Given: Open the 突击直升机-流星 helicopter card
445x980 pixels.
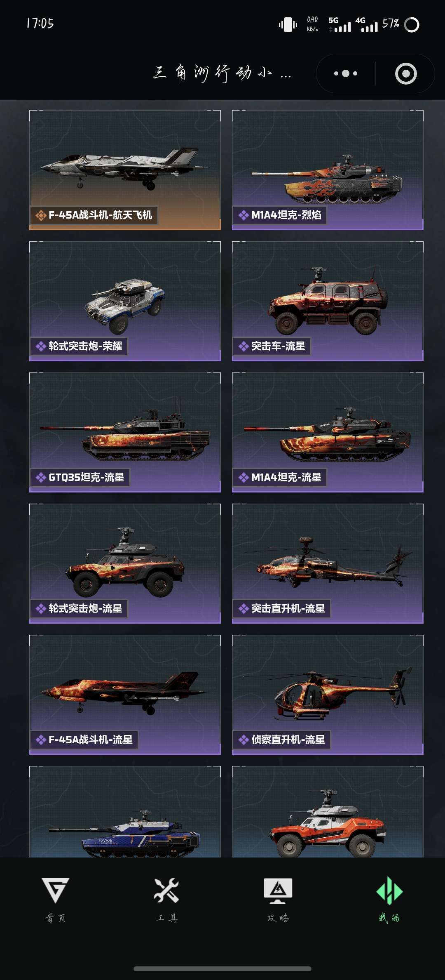Looking at the screenshot, I should tap(328, 563).
